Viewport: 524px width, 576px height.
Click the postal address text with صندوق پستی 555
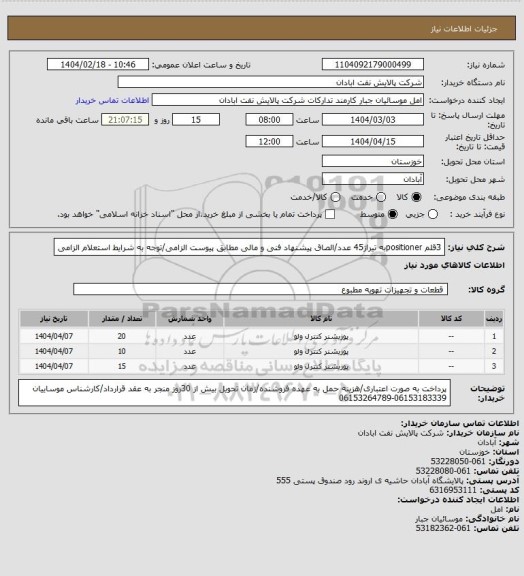point(370,480)
